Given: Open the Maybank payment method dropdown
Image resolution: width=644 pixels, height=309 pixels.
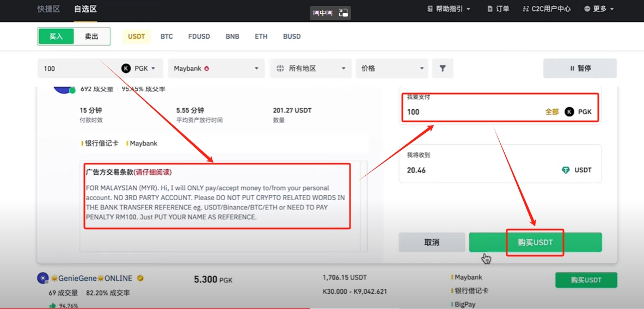Looking at the screenshot, I should pos(216,69).
